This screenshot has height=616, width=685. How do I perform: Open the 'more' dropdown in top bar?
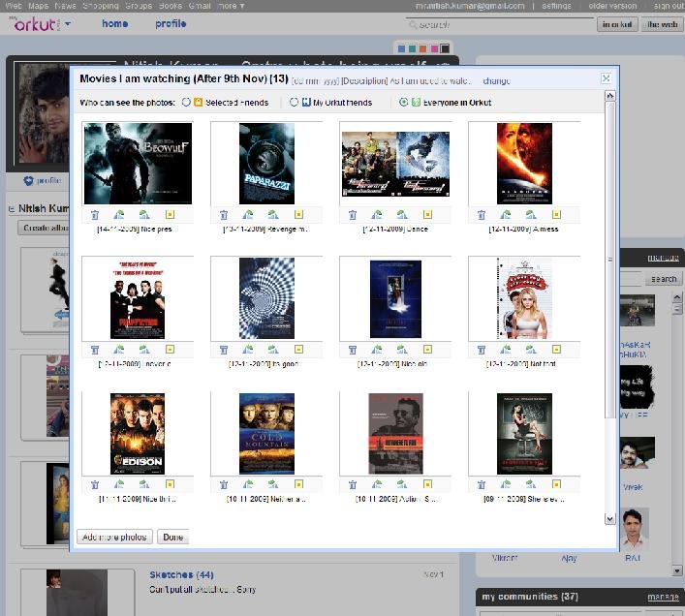pyautogui.click(x=231, y=6)
